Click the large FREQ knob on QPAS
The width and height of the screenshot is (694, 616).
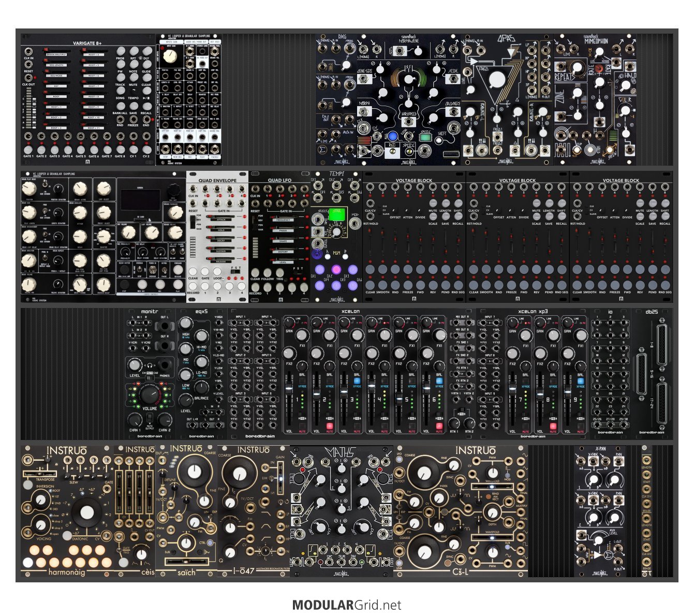coord(496,80)
